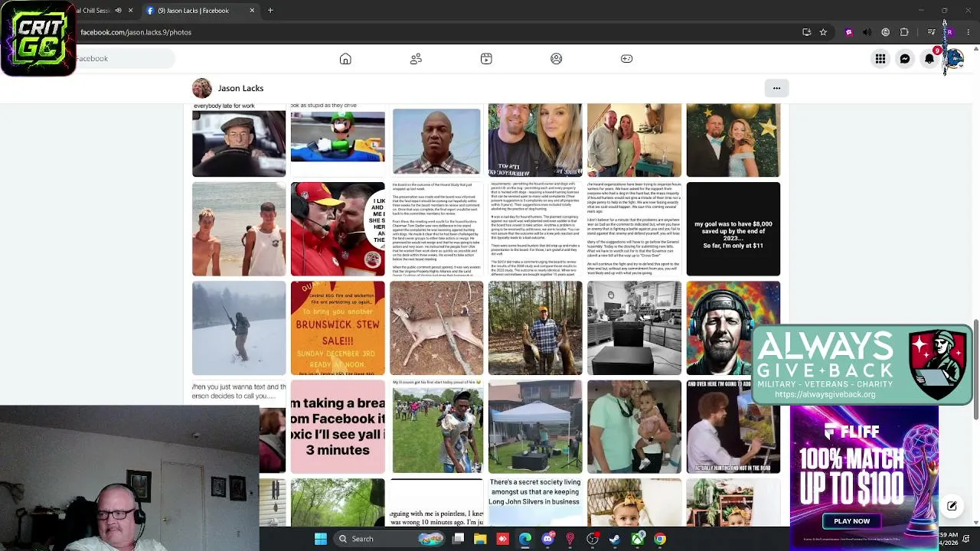Open the Windows Start menu
Screen dimensions: 980x551
coord(321,539)
